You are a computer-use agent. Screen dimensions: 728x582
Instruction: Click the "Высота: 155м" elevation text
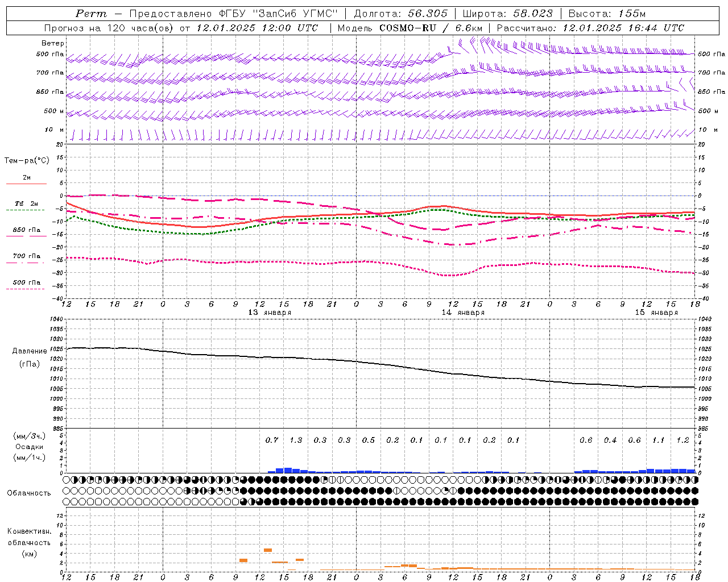click(x=607, y=14)
